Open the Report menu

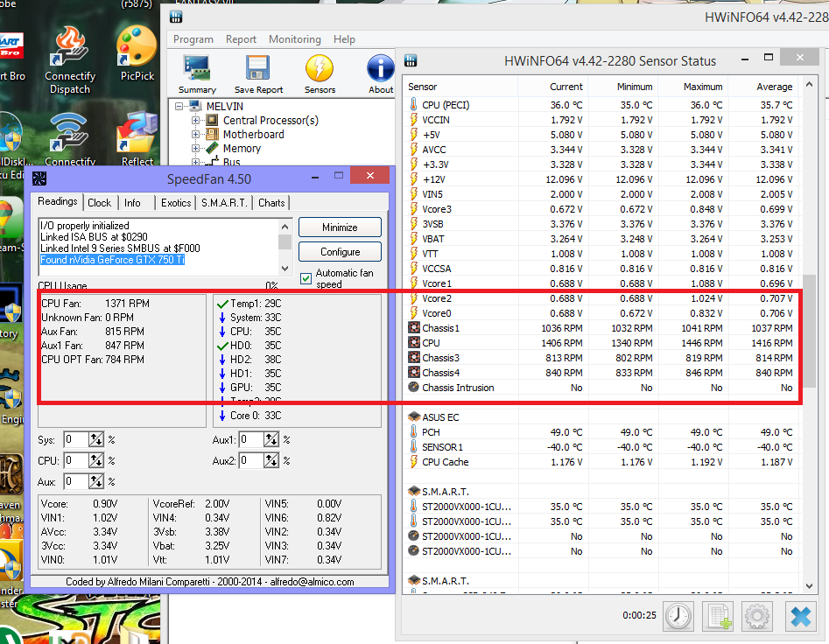(241, 39)
